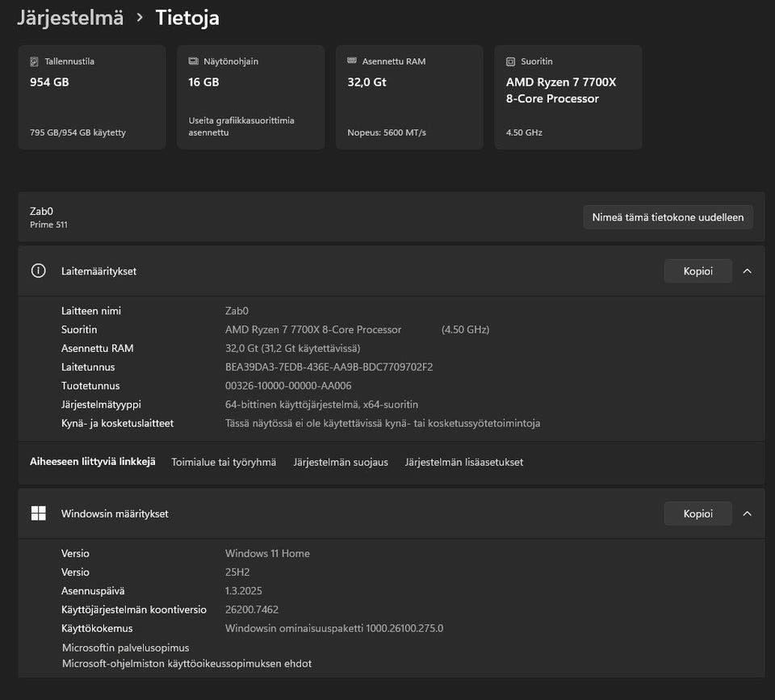Click the Windows logo beside Windowsin määritykset
The width and height of the screenshot is (775, 700).
click(38, 513)
